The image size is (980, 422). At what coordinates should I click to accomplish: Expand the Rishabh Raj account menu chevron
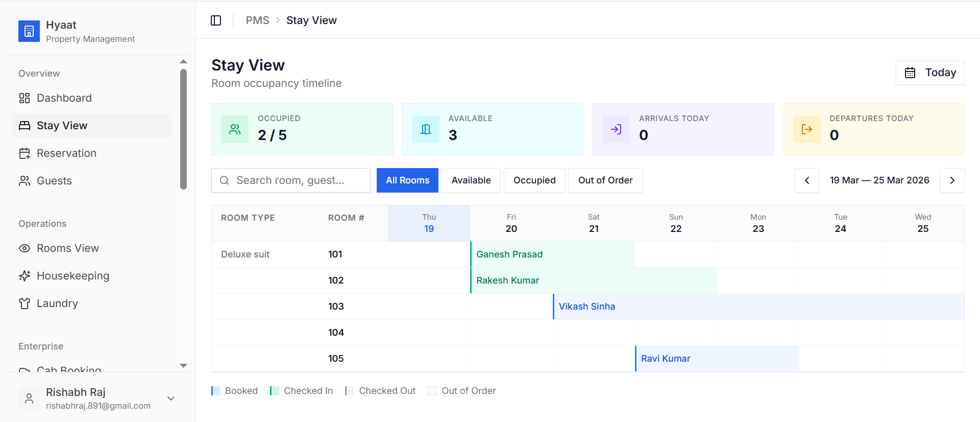tap(171, 398)
